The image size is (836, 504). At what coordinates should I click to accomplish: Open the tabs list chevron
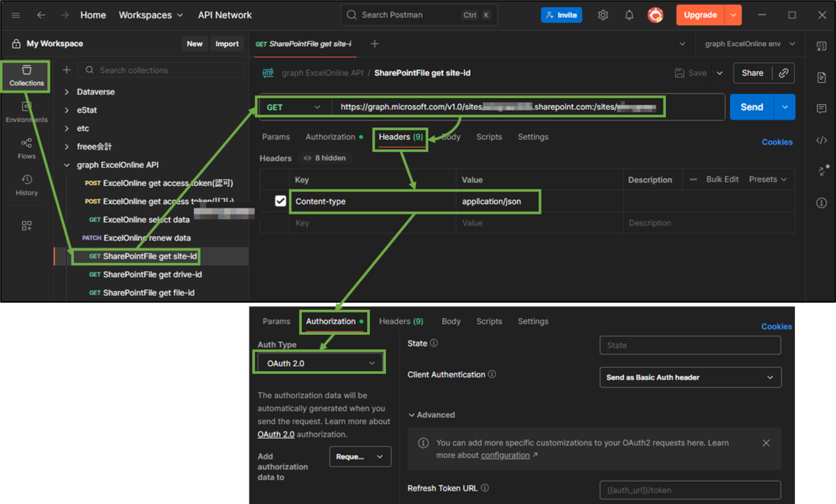click(681, 44)
